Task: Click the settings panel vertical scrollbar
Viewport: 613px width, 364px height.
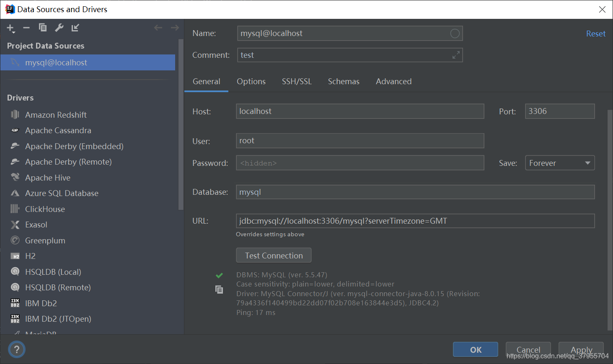Action: [x=610, y=220]
